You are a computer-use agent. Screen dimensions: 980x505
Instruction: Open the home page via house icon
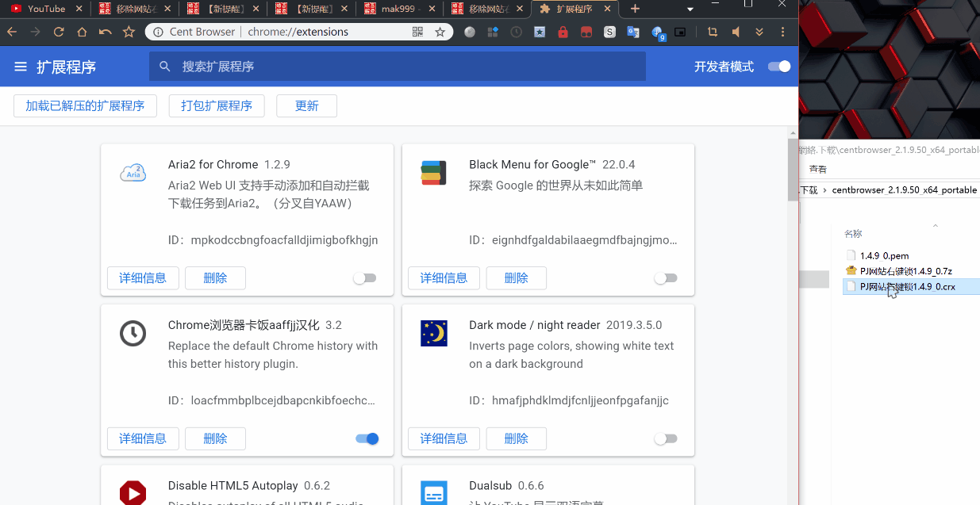[82, 33]
